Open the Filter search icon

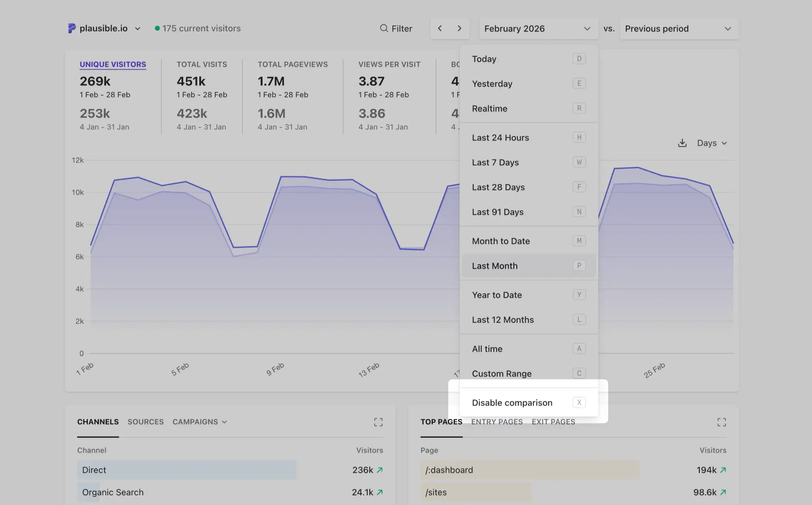(384, 28)
